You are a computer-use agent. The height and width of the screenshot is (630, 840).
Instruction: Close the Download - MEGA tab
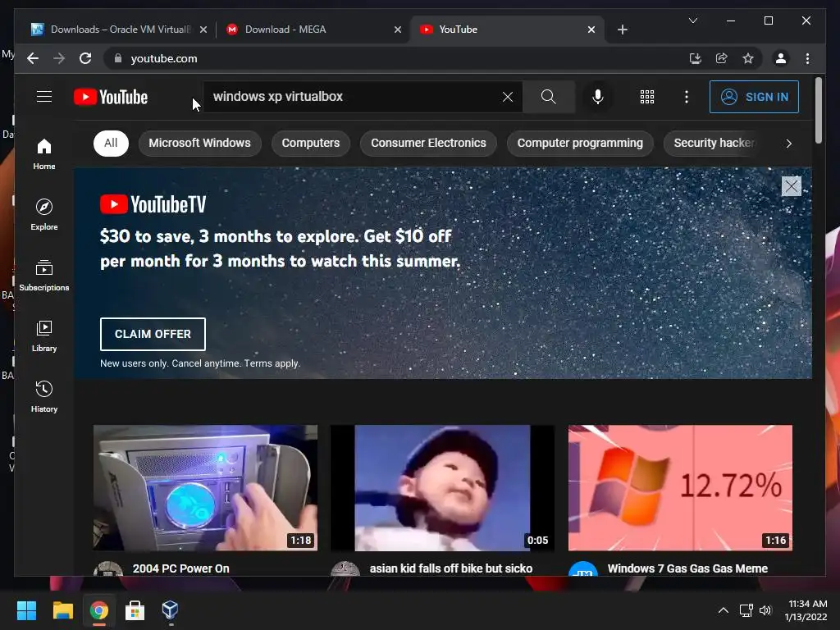point(398,30)
